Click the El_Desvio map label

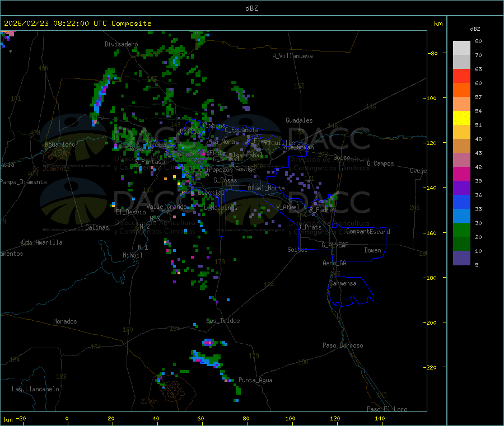(131, 212)
